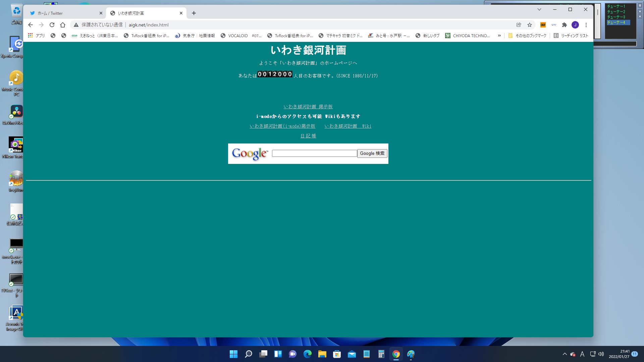Image resolution: width=644 pixels, height=362 pixels.
Task: Open the Mail app from the taskbar
Action: click(352, 354)
